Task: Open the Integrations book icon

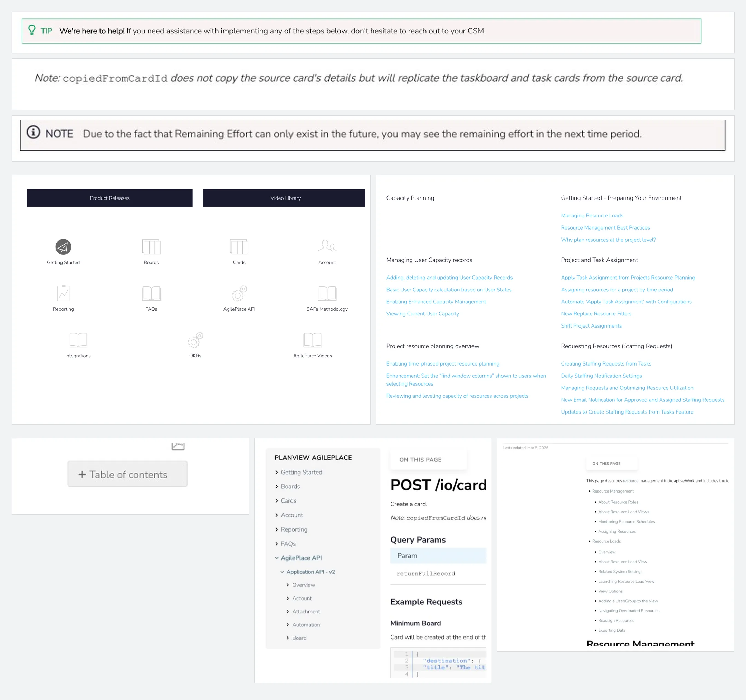Action: (78, 340)
